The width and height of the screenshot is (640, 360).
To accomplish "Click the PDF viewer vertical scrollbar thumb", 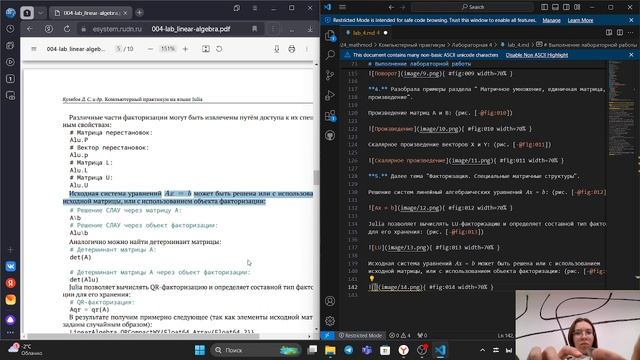I will pos(316,178).
